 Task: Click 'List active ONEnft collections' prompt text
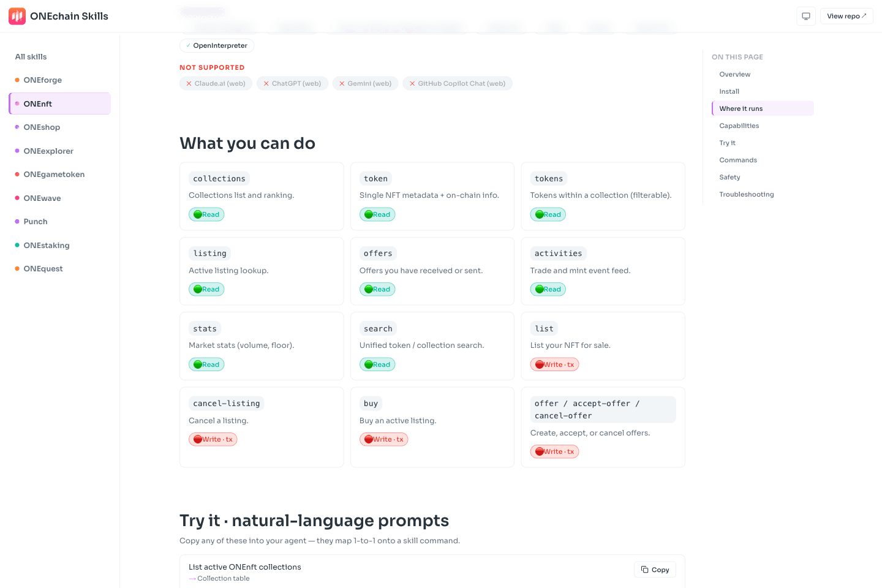[245, 567]
